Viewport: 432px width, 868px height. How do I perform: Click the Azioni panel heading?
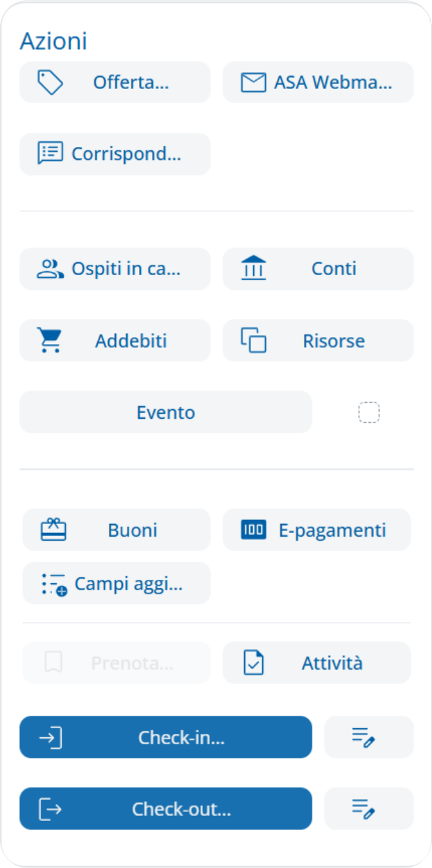click(53, 41)
